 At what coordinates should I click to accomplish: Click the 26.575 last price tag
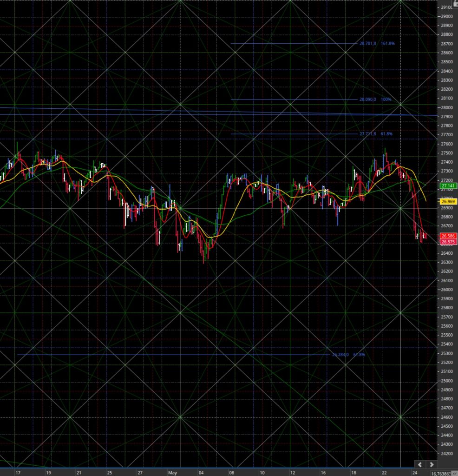(x=448, y=242)
